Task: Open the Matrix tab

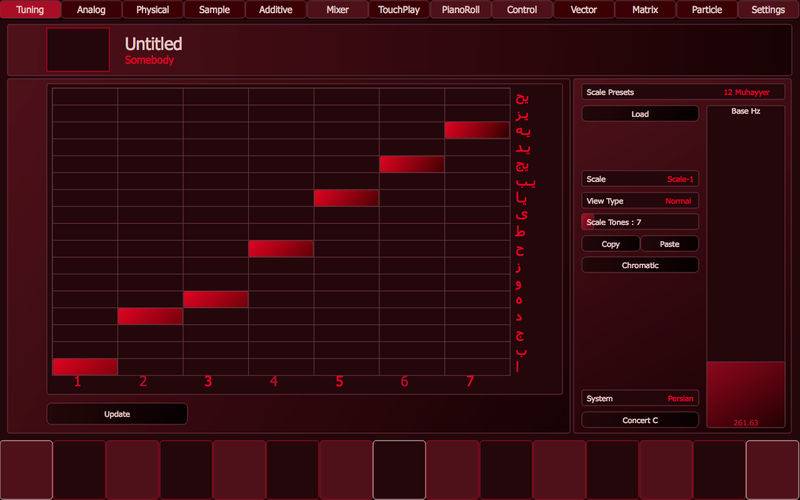Action: click(x=645, y=9)
